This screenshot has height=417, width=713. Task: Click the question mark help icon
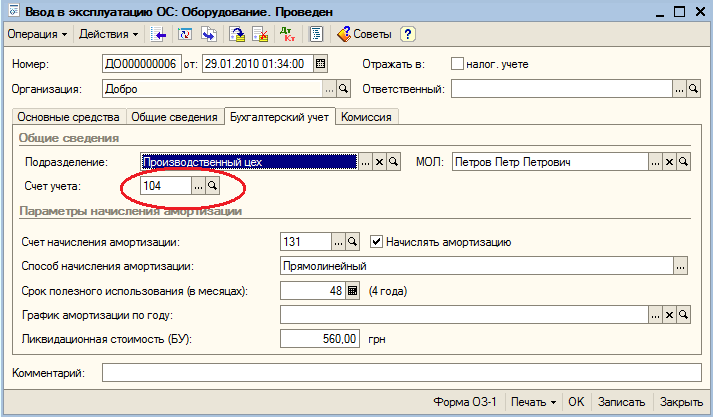point(408,35)
